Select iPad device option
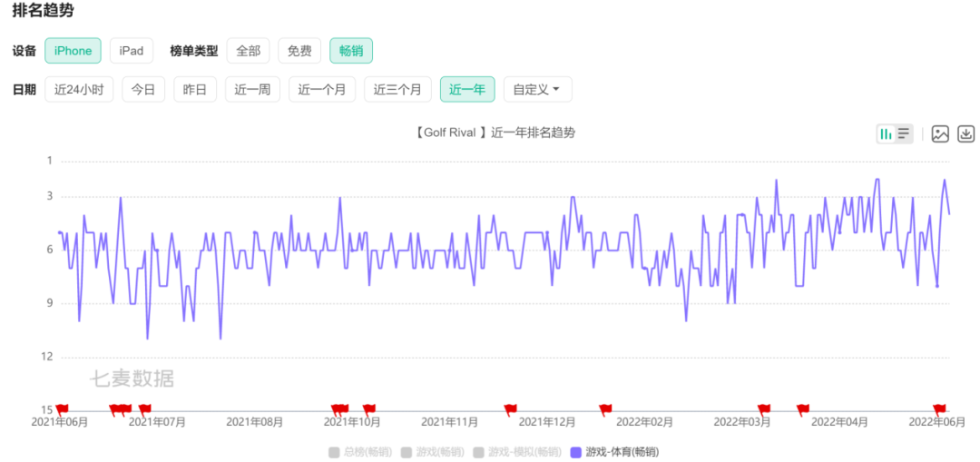Viewport: 980px width, 462px height. tap(132, 51)
